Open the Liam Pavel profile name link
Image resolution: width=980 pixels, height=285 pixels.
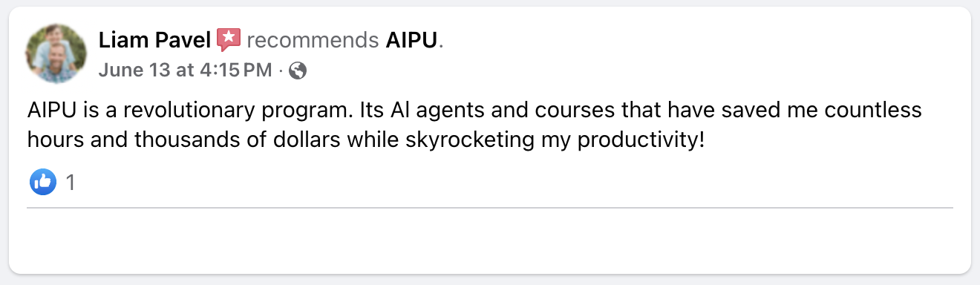coord(155,40)
